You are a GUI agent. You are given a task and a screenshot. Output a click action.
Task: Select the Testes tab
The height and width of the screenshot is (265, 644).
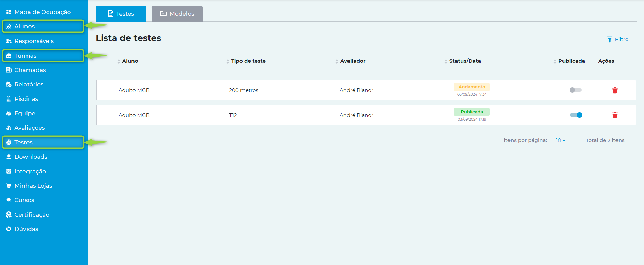tap(121, 14)
